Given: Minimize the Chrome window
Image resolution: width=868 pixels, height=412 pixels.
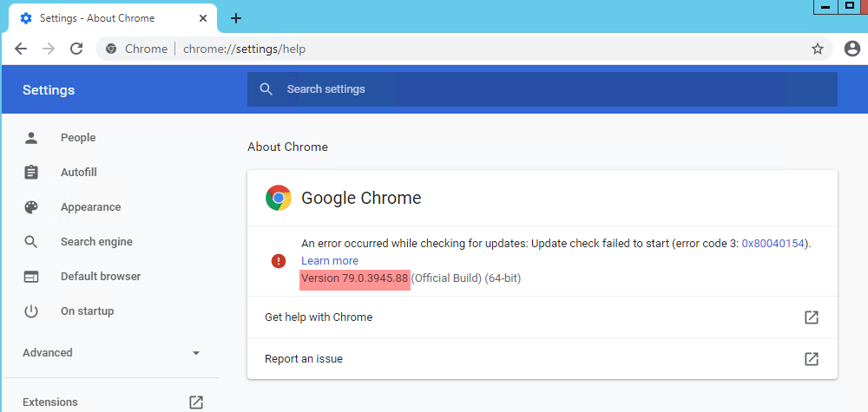Looking at the screenshot, I should click(826, 7).
